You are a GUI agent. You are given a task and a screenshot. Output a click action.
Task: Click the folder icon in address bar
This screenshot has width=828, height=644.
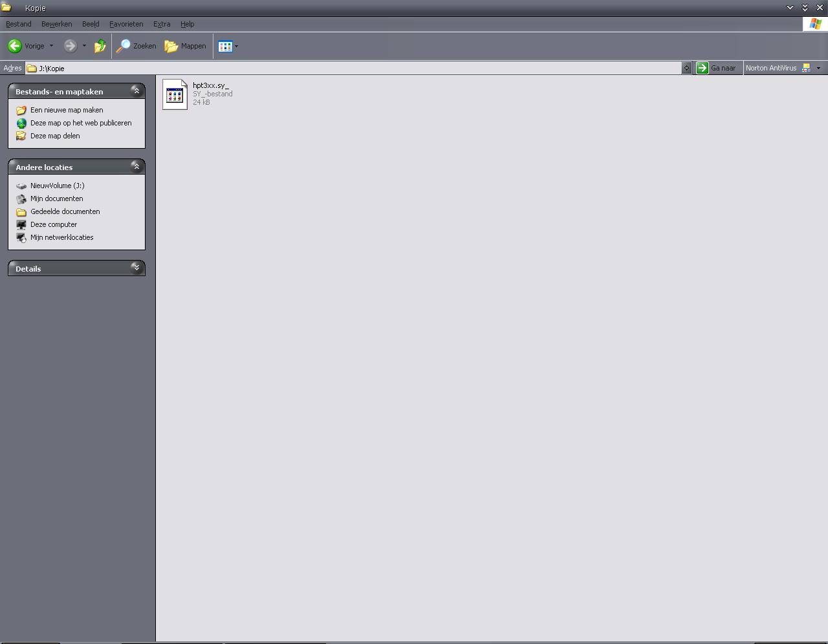coord(32,68)
